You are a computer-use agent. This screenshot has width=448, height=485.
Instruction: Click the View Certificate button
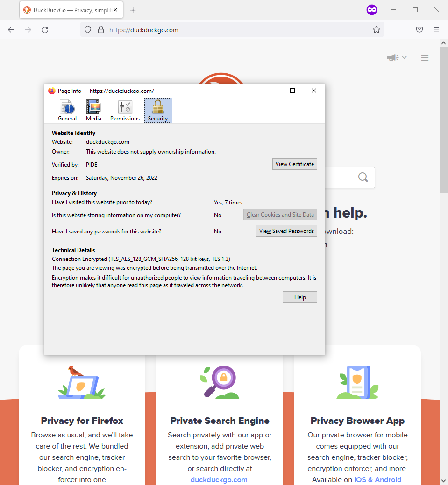click(x=294, y=164)
